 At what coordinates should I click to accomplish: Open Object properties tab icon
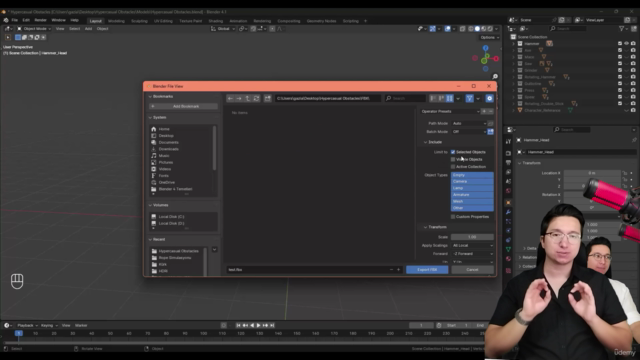(509, 202)
